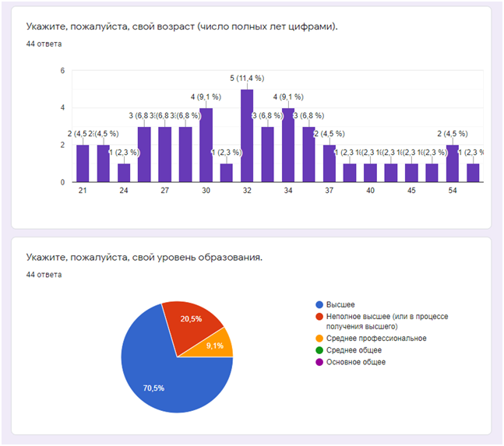Click the bar above age 54
The width and height of the screenshot is (504, 446).
tap(453, 163)
